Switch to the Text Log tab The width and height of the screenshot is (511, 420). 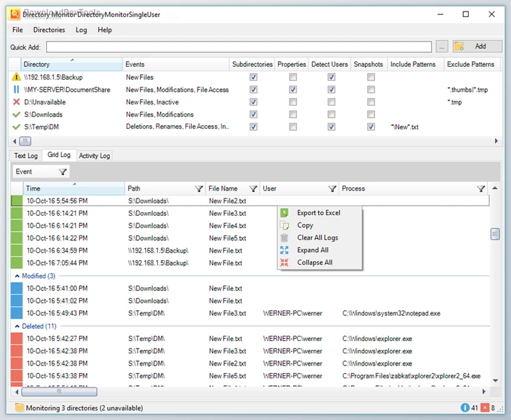click(x=26, y=156)
